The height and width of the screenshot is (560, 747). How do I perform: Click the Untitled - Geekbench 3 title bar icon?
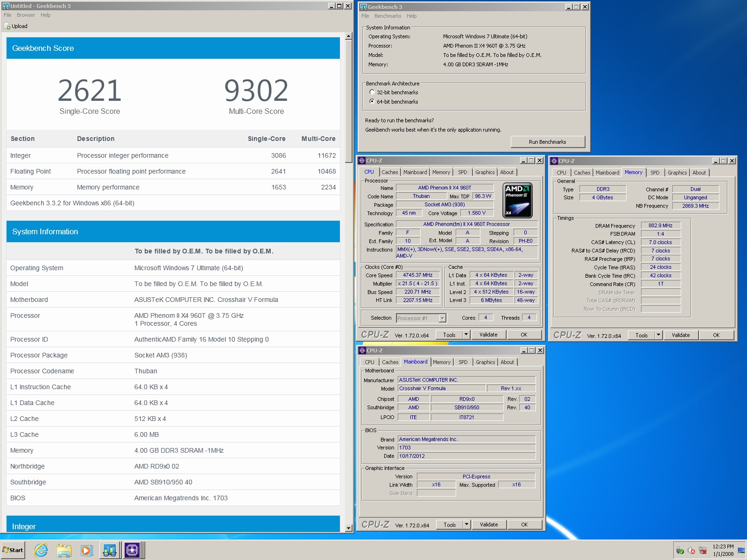6,6
